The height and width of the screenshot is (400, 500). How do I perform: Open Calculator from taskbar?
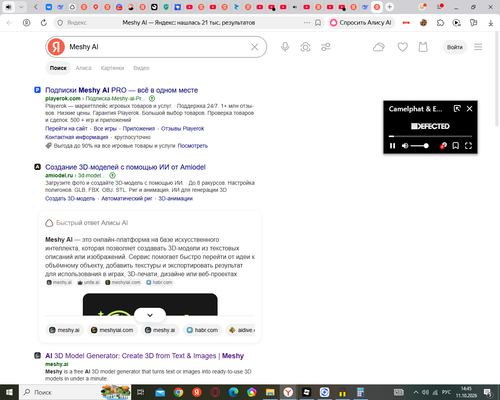tap(360, 392)
